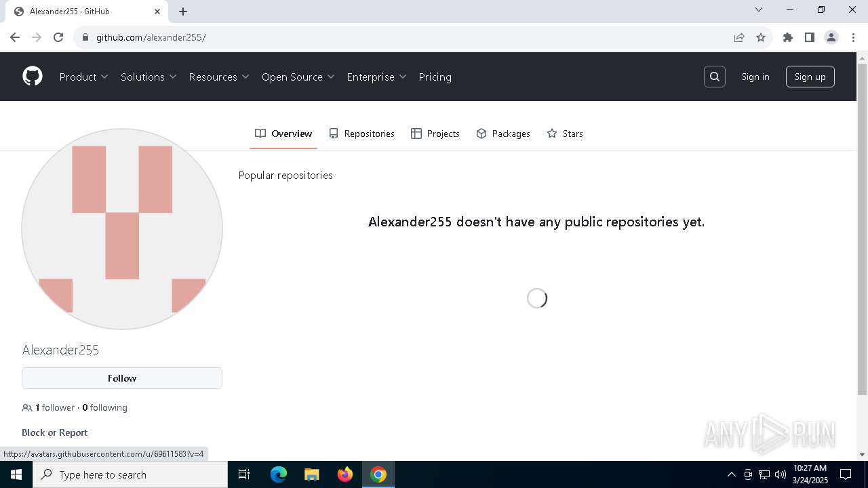This screenshot has height=488, width=868.
Task: Open the GitHub search icon button
Action: (715, 77)
